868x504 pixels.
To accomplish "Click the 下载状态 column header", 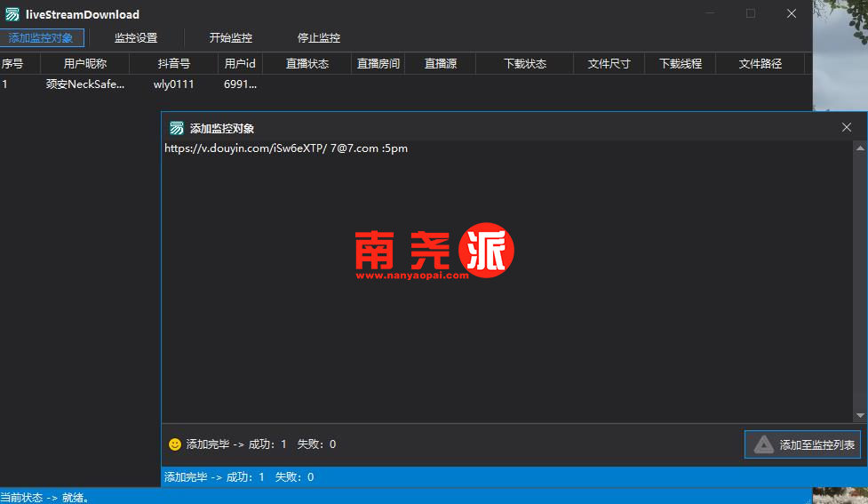I will tap(525, 64).
